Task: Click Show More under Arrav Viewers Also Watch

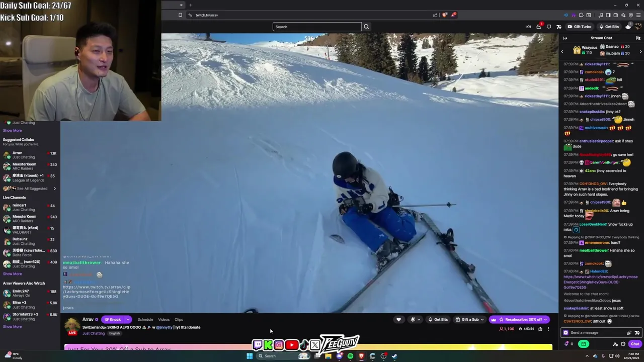Action: click(12, 327)
